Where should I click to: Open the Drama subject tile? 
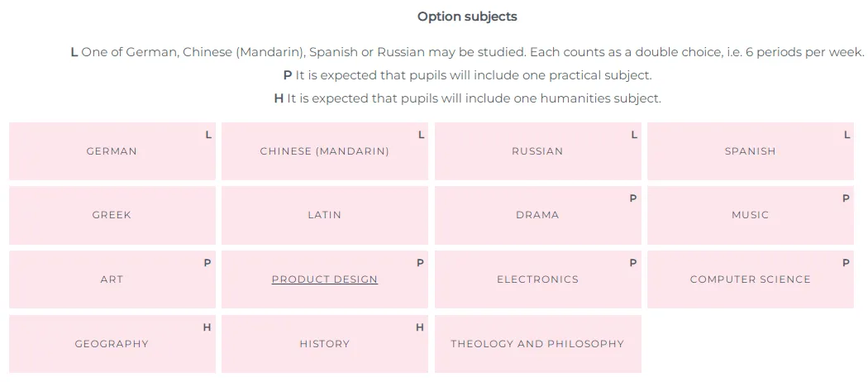537,215
